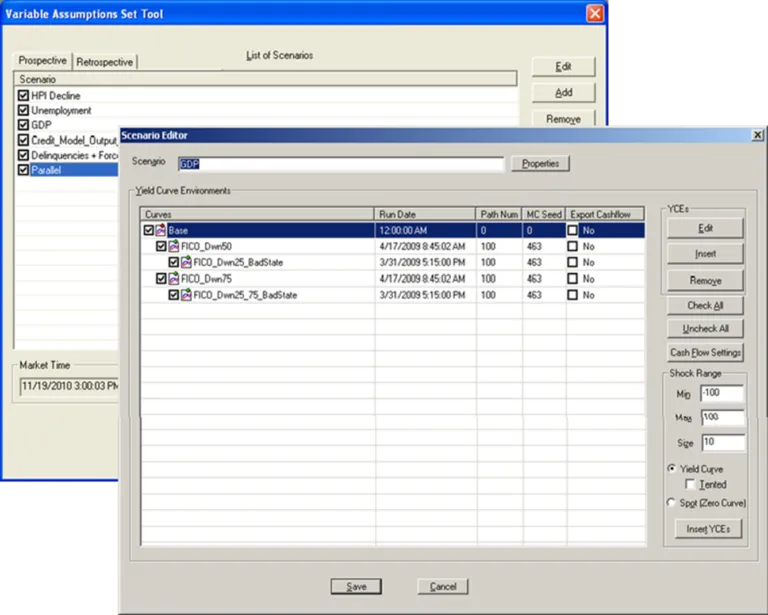This screenshot has width=768, height=615.
Task: Click the Check All button
Action: 705,306
